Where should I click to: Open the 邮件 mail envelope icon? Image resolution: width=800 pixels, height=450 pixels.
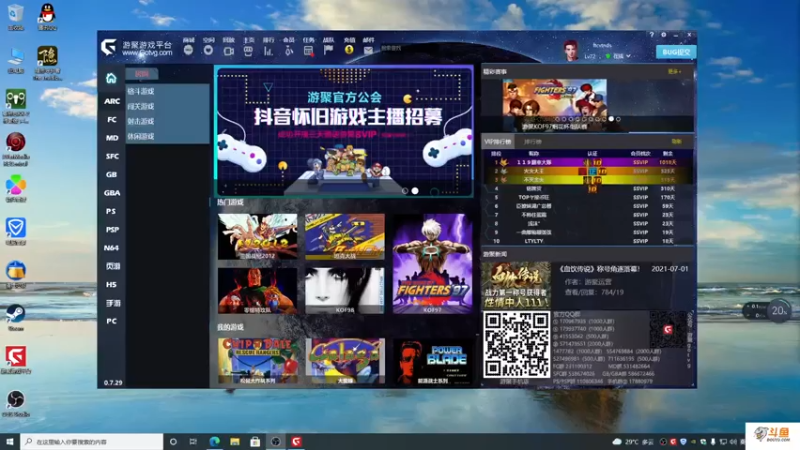(x=368, y=51)
